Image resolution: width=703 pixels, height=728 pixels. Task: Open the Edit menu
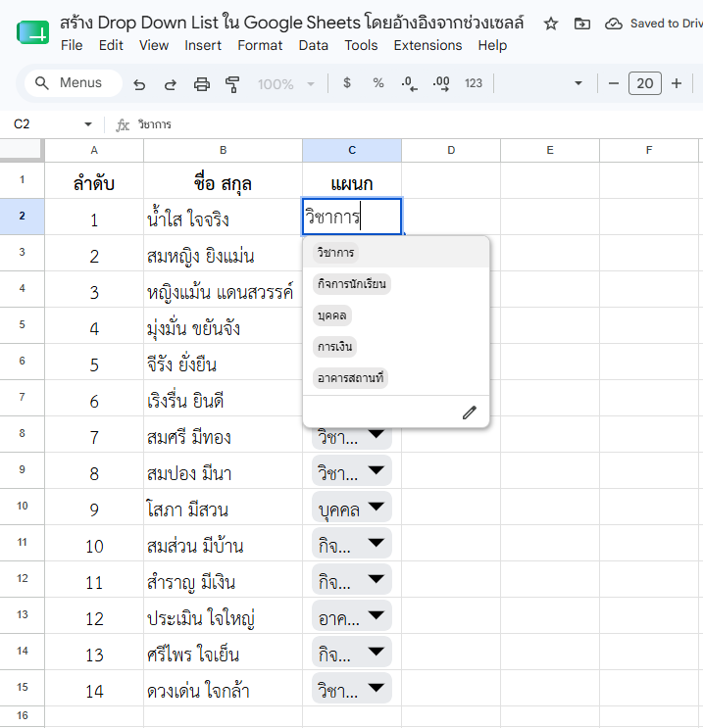pos(111,45)
